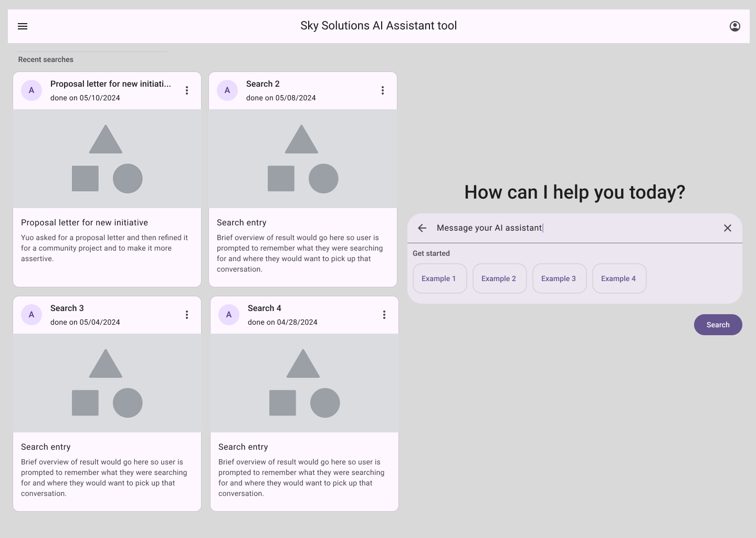Select the Example 3 chip
Viewport: 756px width, 538px height.
559,278
